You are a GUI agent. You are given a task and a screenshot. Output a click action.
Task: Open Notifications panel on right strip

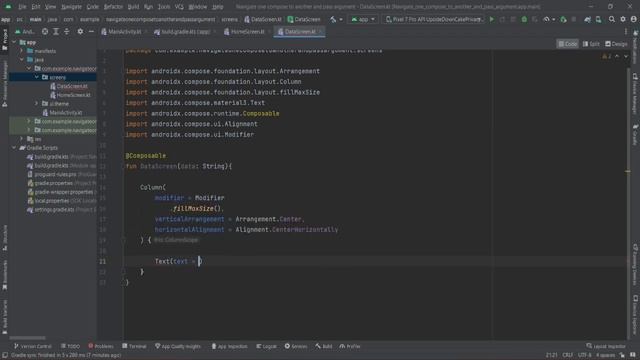(635, 47)
